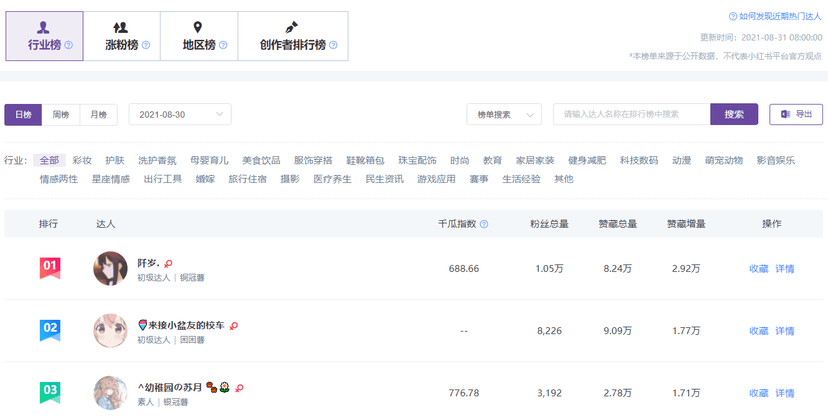Open the 如何发现近期热门达人 help link

(x=775, y=17)
